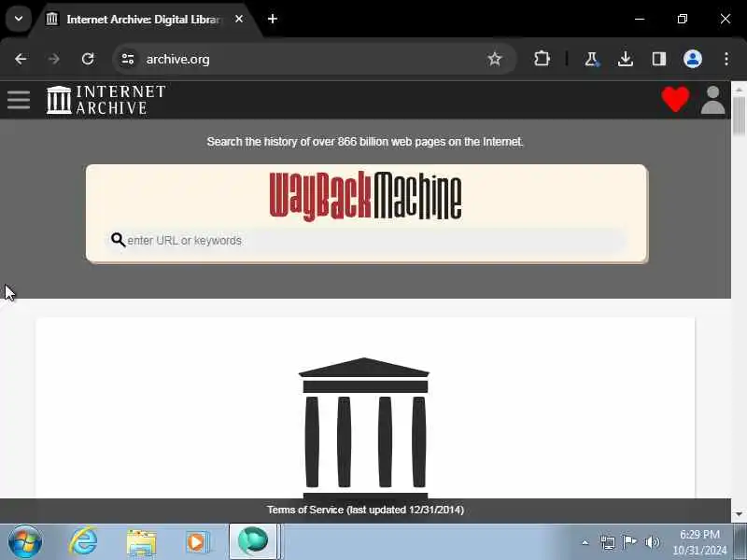Screen dimensions: 747x560
Task: Click the large Internet Archive building image
Action: [x=364, y=427]
